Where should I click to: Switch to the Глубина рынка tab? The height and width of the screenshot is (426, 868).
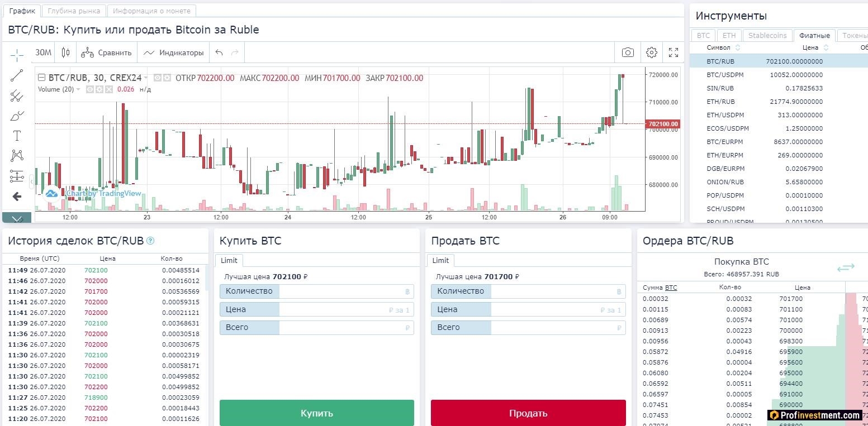pyautogui.click(x=74, y=11)
